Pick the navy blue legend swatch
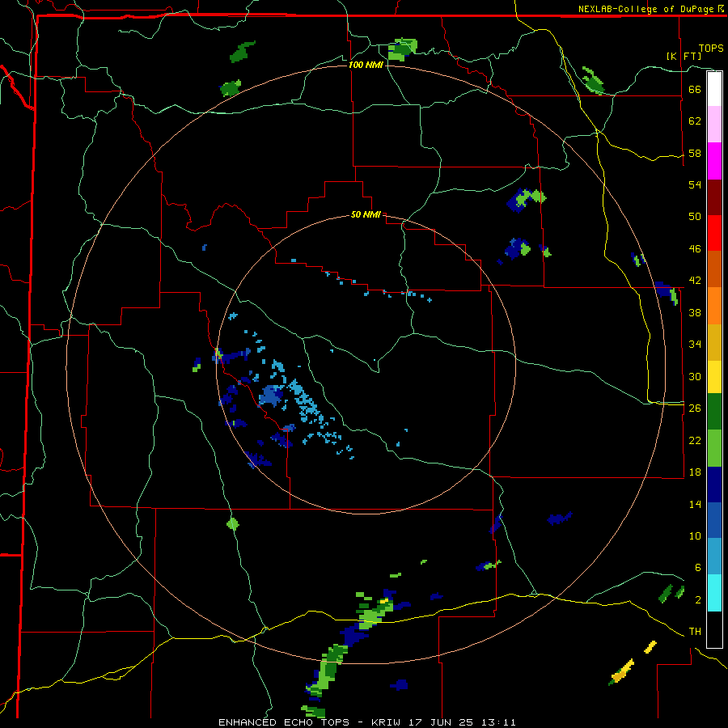This screenshot has width=728, height=728. pyautogui.click(x=714, y=485)
